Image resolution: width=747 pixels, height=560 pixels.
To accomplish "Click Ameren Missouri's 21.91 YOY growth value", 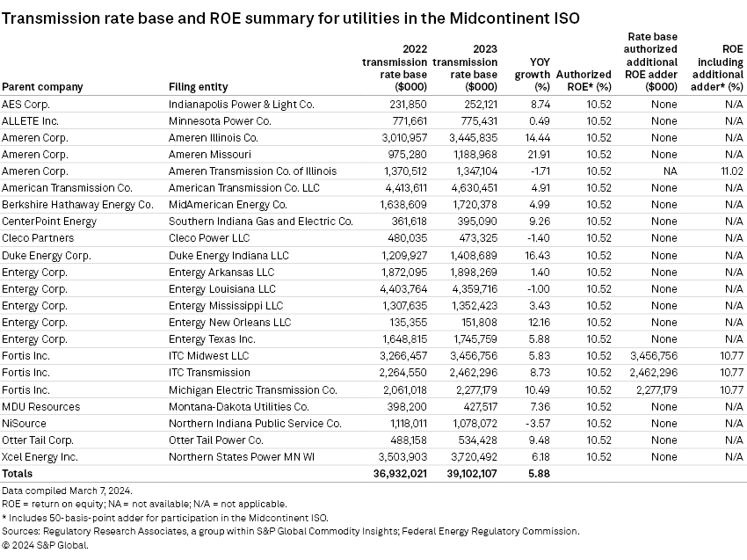I will pyautogui.click(x=537, y=154).
